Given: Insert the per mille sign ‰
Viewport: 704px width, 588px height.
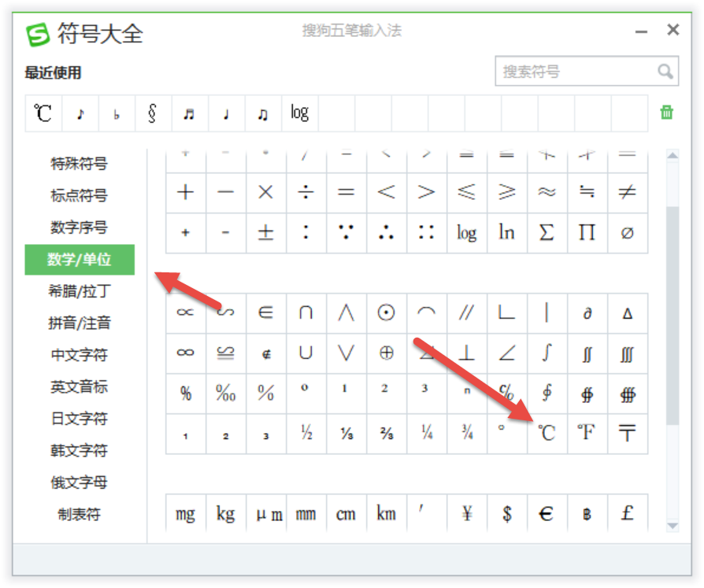Looking at the screenshot, I should pyautogui.click(x=225, y=394).
